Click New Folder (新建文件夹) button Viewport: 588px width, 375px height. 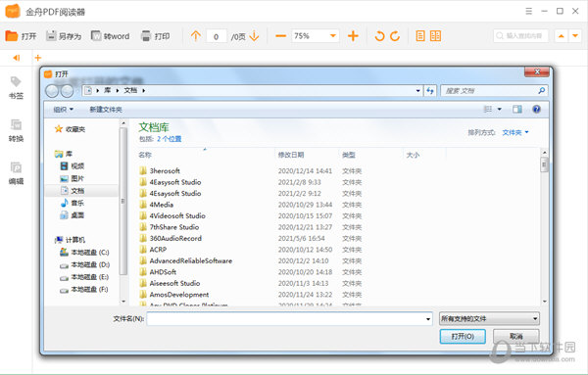coord(106,110)
